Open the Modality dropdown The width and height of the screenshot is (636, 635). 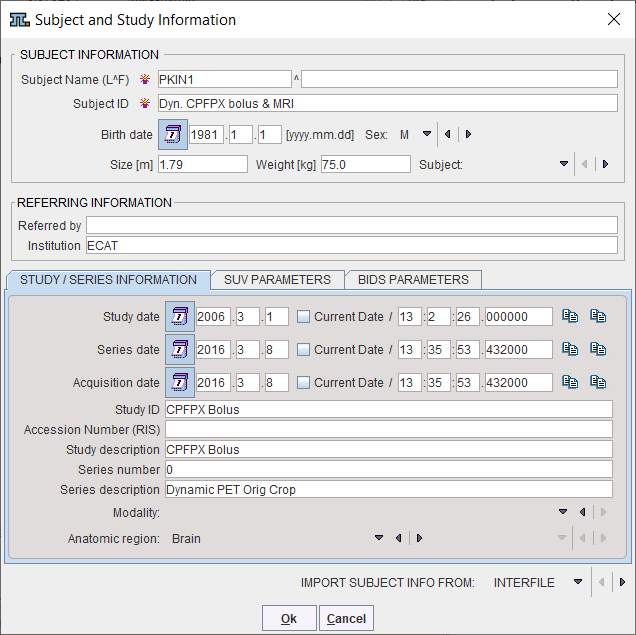click(x=563, y=512)
